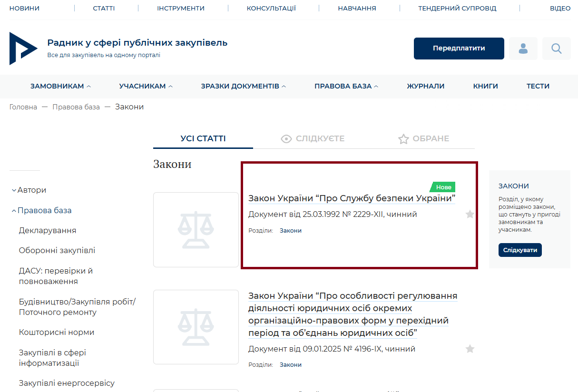Viewport: 578px width, 392px height.
Task: Expand the ЗАМОВНИКАМ dropdown menu
Action: pyautogui.click(x=60, y=86)
